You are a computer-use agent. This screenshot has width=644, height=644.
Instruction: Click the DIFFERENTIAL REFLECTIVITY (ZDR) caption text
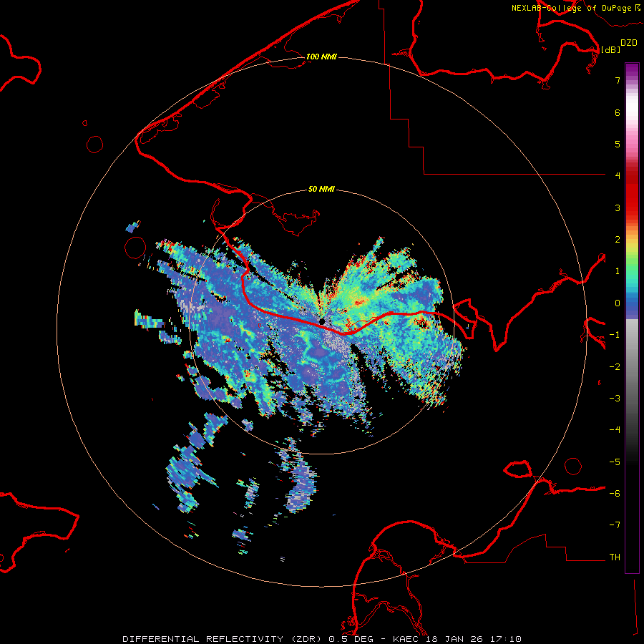click(x=224, y=639)
